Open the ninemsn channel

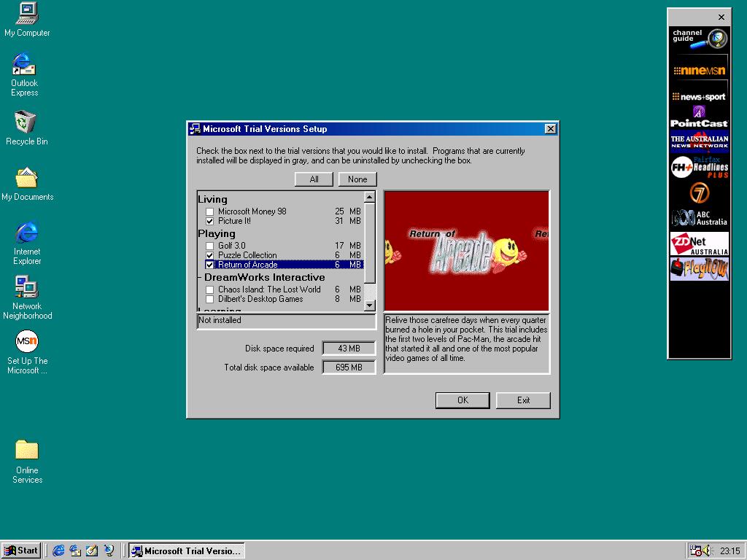pos(699,70)
